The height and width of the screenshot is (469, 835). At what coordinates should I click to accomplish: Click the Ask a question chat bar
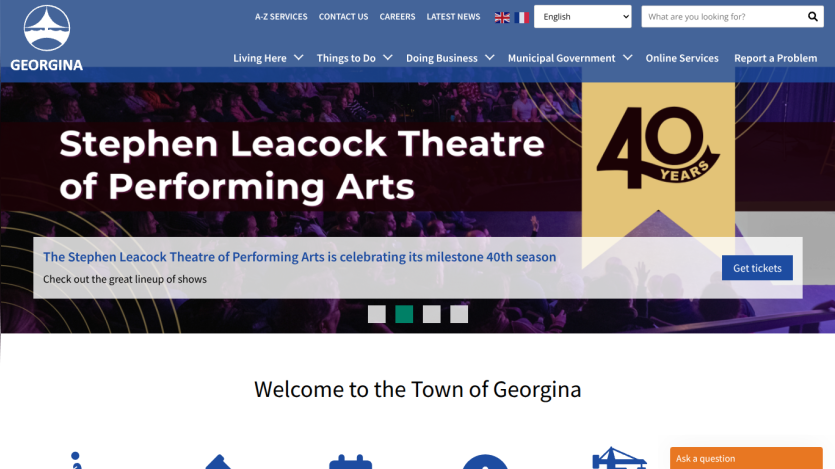point(746,458)
